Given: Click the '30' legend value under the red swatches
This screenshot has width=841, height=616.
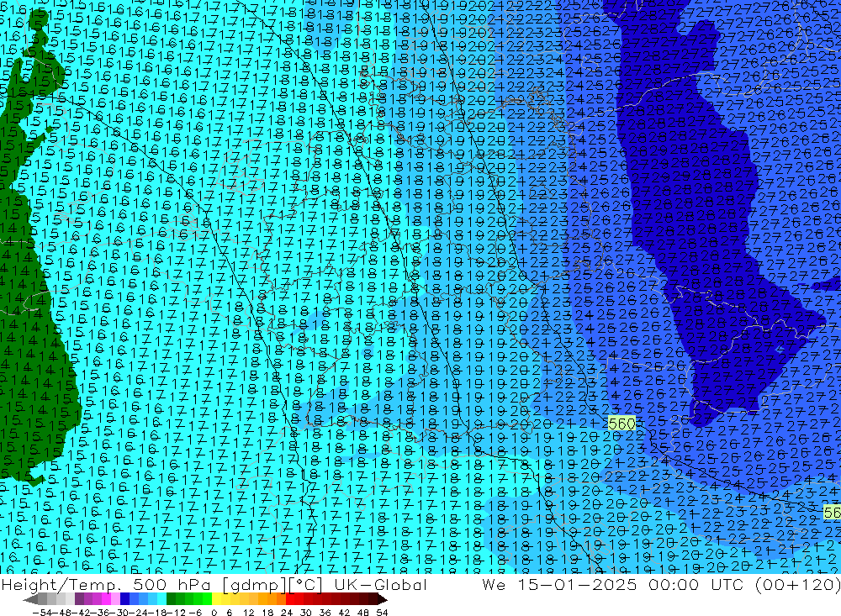Looking at the screenshot, I should pyautogui.click(x=306, y=613).
